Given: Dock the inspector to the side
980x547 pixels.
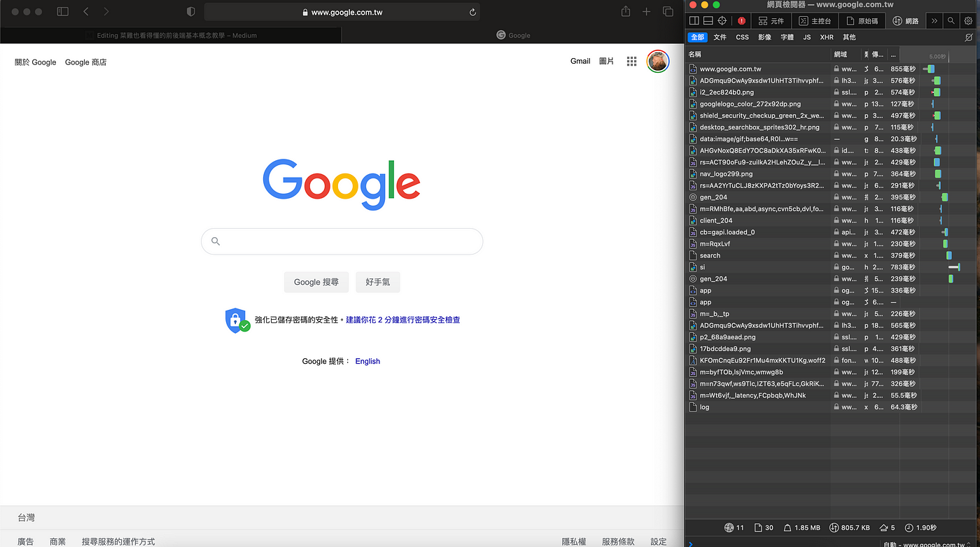Looking at the screenshot, I should [x=694, y=21].
